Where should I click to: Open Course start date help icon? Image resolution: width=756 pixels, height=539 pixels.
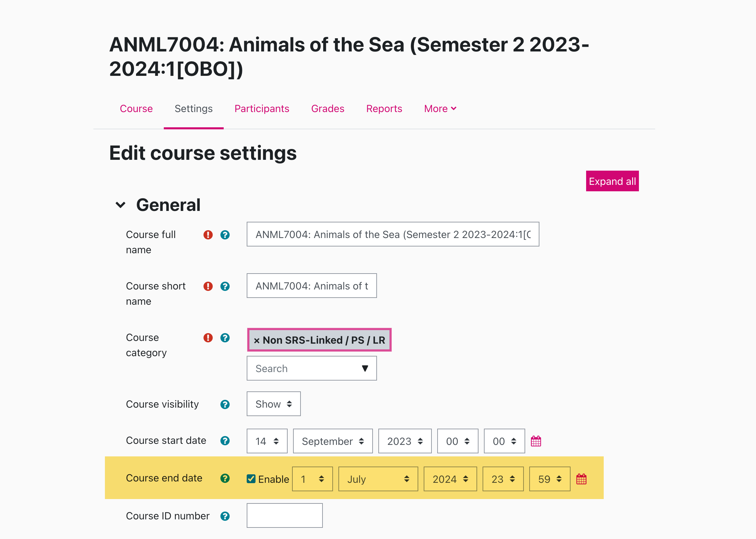tap(225, 440)
